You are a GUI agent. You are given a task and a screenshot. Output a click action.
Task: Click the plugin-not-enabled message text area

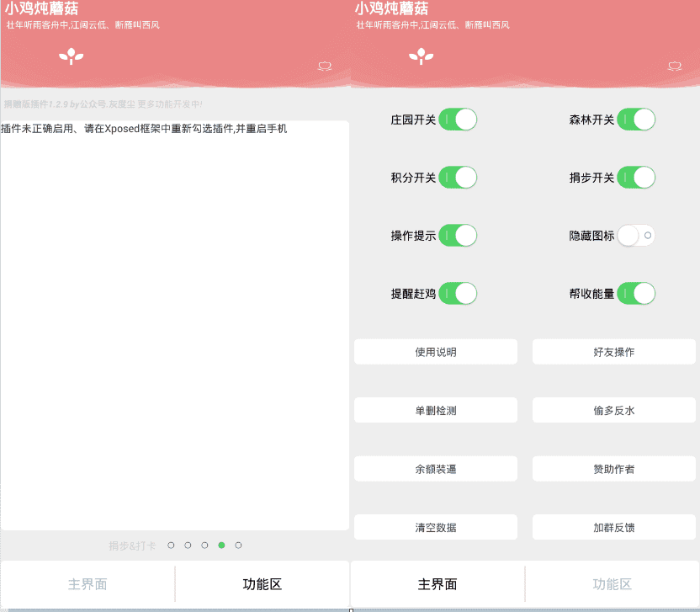tap(175, 325)
